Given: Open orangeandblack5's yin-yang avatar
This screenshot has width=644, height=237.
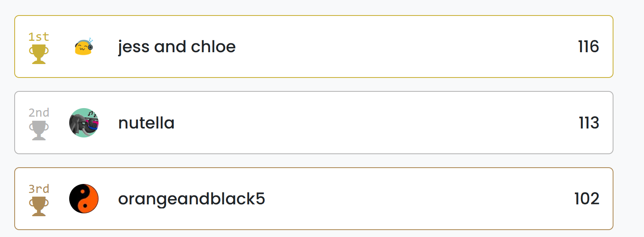Looking at the screenshot, I should 84,199.
